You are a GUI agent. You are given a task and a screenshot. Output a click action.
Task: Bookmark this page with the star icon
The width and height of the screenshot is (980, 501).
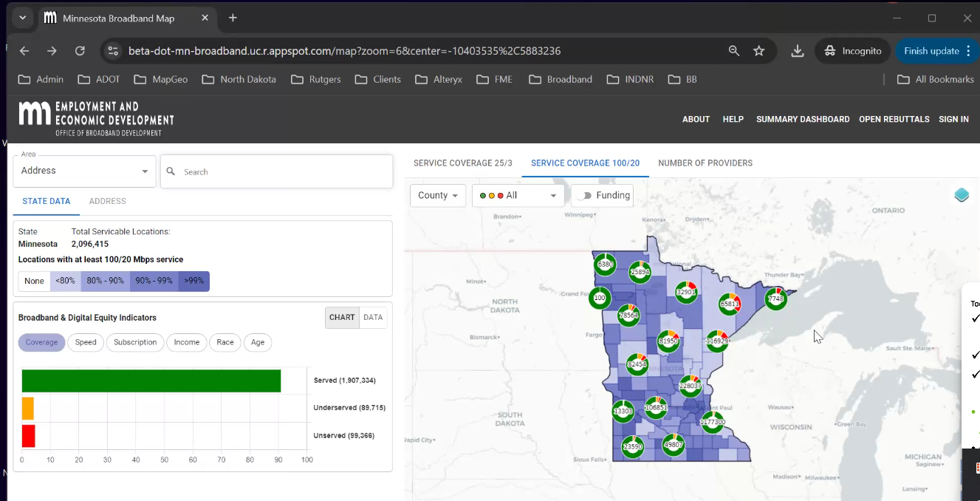tap(758, 51)
